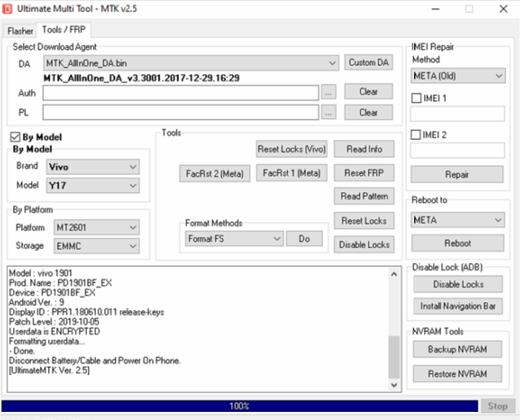The width and height of the screenshot is (520, 420).
Task: Click the 100% progress bar
Action: click(x=239, y=406)
